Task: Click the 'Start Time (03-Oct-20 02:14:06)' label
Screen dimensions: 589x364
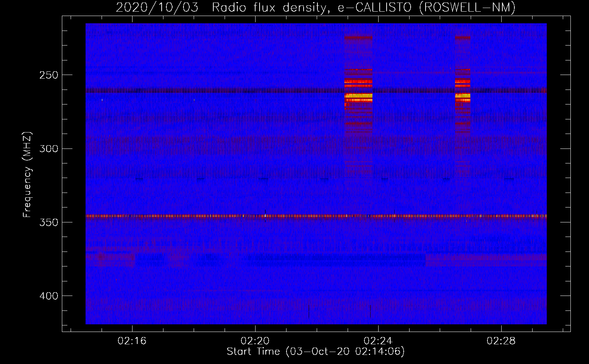Action: pos(316,351)
